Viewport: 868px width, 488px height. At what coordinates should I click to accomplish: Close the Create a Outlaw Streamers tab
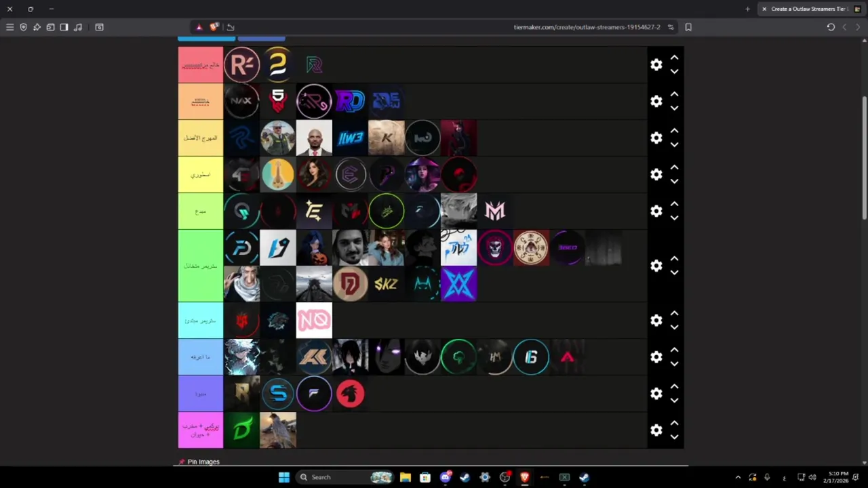(764, 9)
